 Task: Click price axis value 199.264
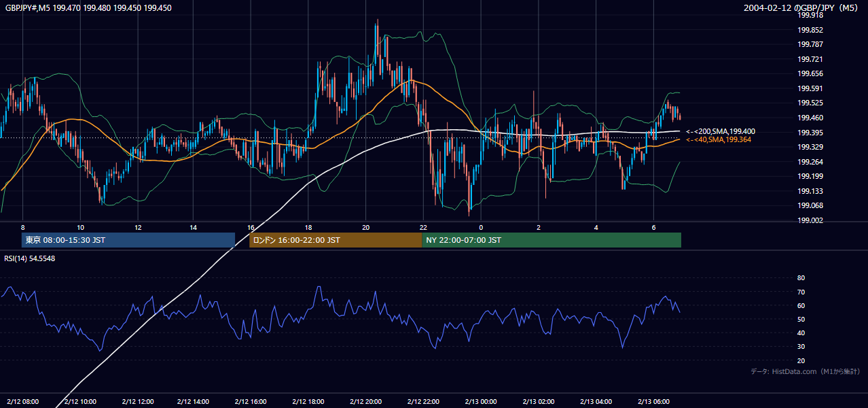[x=810, y=162]
